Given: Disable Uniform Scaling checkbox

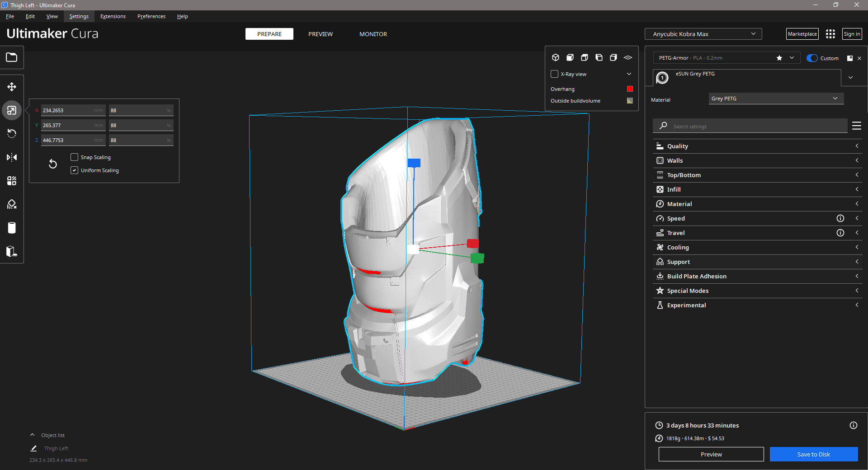Looking at the screenshot, I should pyautogui.click(x=75, y=170).
